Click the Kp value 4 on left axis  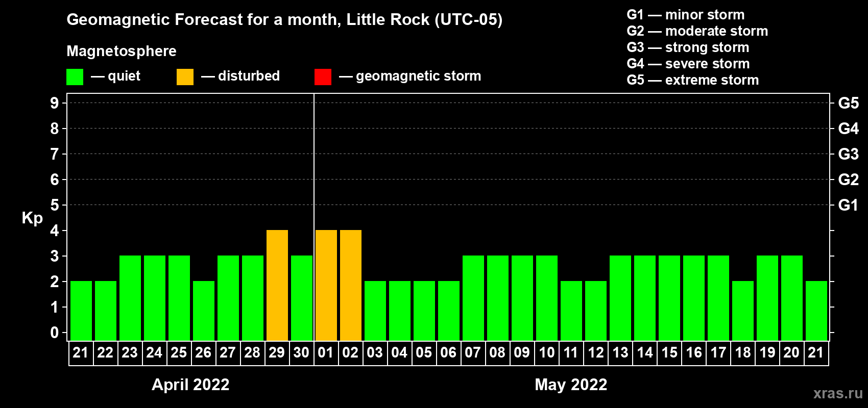(x=55, y=231)
